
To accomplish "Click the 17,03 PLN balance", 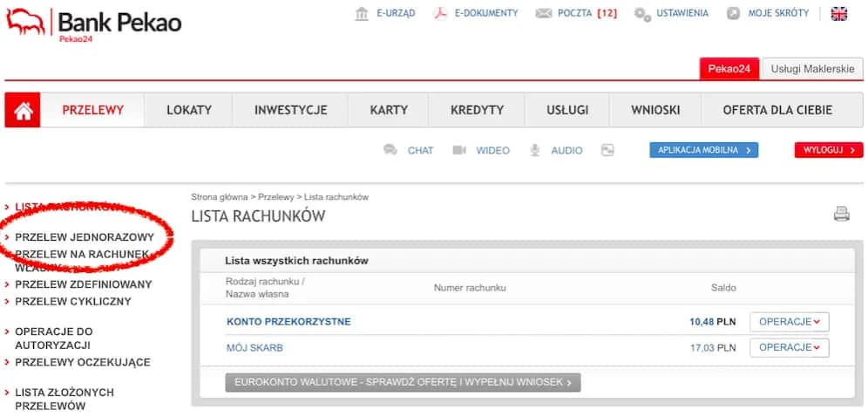I will click(x=713, y=348).
